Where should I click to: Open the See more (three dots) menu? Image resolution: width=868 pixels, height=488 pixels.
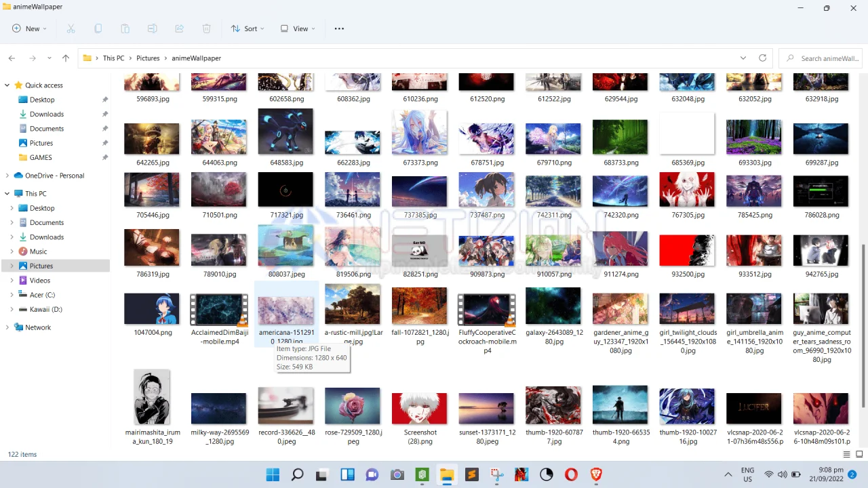coord(339,28)
